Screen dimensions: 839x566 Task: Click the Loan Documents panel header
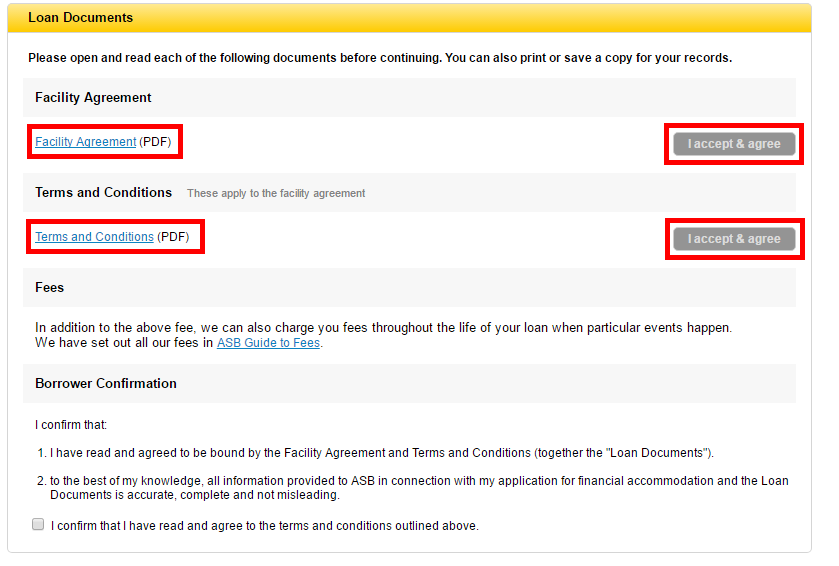point(80,18)
